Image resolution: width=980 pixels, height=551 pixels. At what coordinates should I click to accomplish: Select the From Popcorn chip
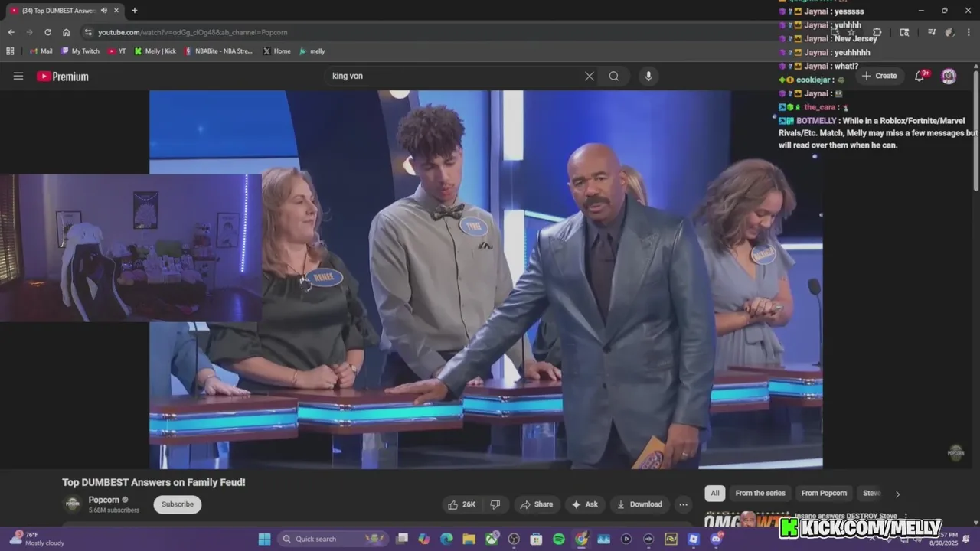pos(824,494)
